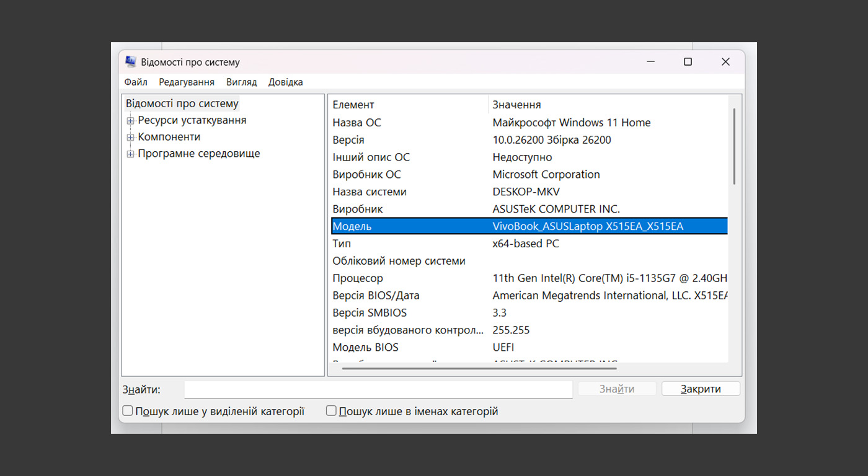Select Компоненти tree item

(x=169, y=137)
